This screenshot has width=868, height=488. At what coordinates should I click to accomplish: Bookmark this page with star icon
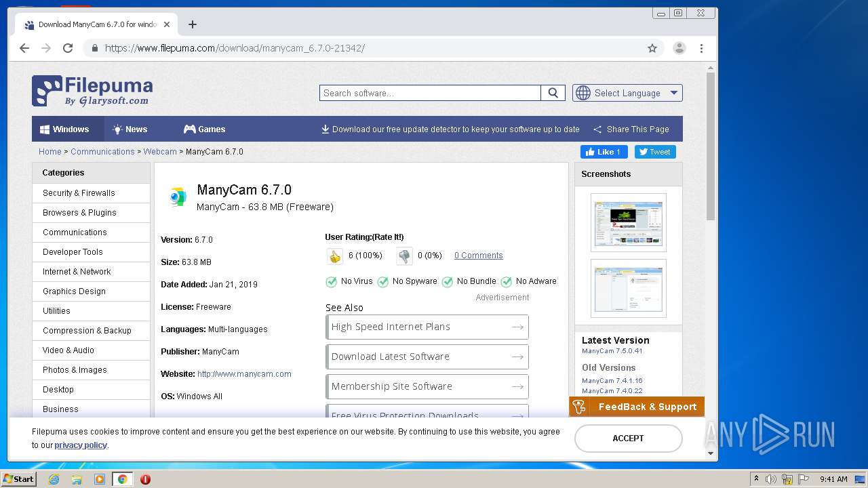click(x=652, y=48)
